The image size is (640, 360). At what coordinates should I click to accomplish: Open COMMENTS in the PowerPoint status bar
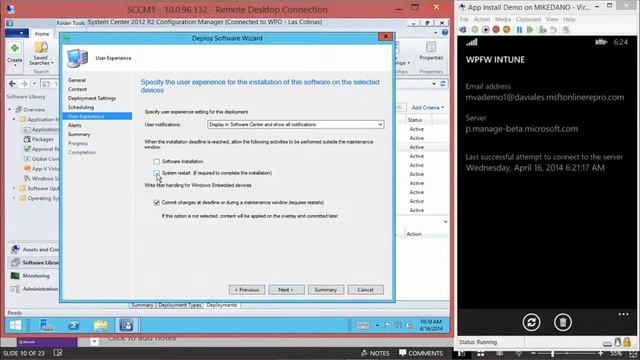pyautogui.click(x=421, y=353)
